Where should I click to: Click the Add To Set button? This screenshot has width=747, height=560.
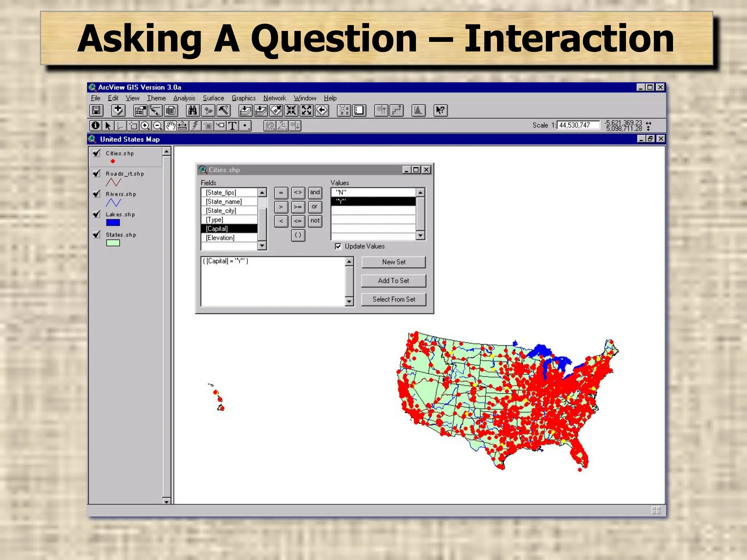tap(394, 281)
